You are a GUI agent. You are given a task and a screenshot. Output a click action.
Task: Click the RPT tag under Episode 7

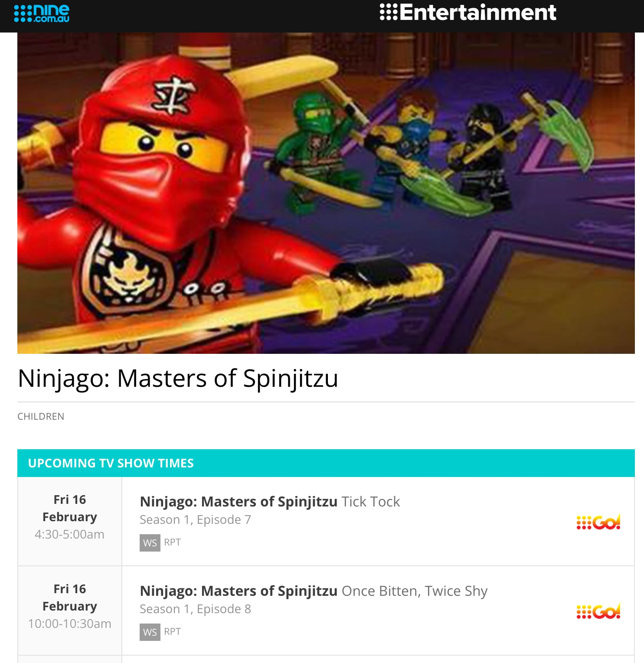[172, 542]
